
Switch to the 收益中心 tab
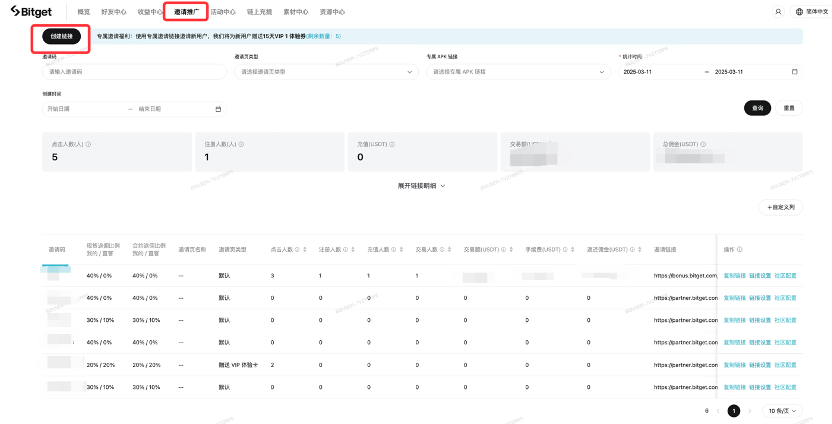click(150, 12)
